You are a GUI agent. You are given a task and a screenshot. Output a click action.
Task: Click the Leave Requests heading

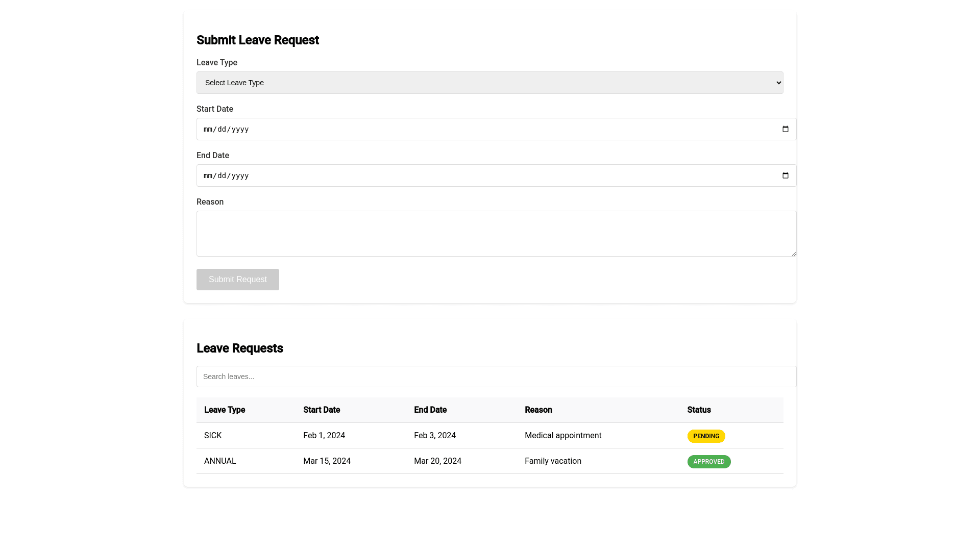coord(240,348)
